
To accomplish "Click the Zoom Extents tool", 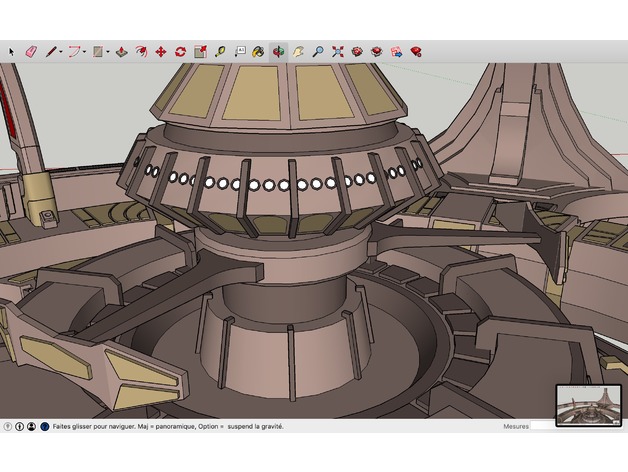I will pyautogui.click(x=338, y=51).
